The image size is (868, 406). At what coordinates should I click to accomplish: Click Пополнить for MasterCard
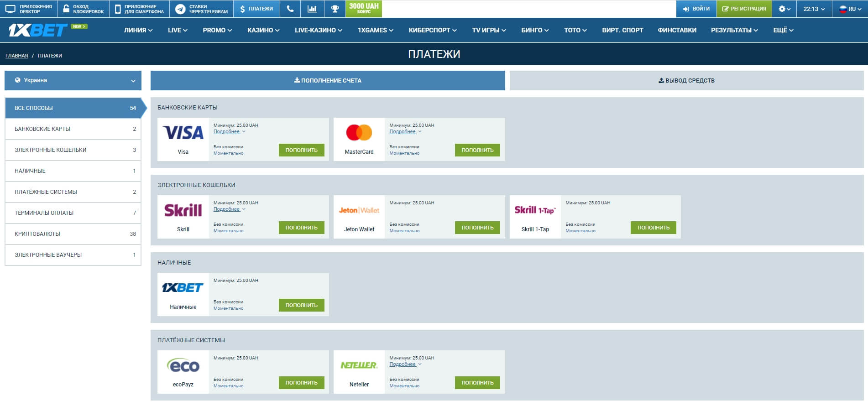coord(477,150)
